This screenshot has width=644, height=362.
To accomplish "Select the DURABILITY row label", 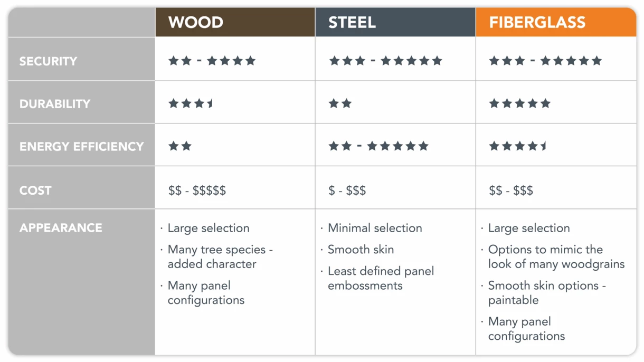I will pyautogui.click(x=55, y=104).
